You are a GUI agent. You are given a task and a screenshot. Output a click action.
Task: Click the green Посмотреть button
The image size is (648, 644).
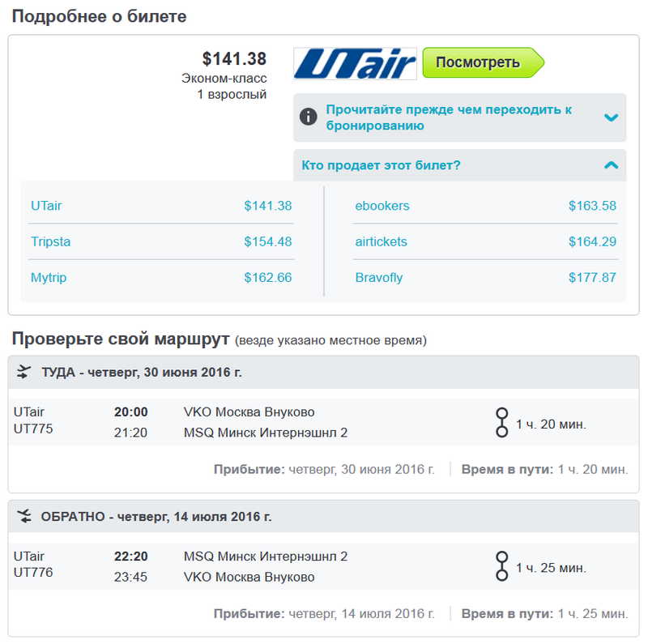pyautogui.click(x=483, y=62)
